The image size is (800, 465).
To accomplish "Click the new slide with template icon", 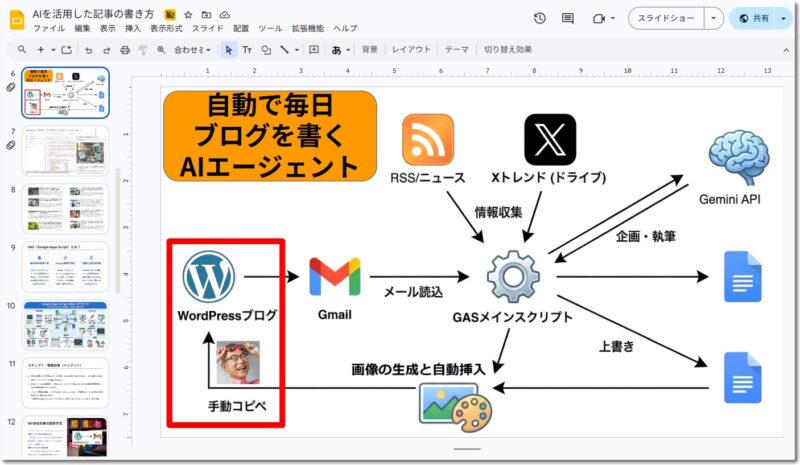I will 66,50.
